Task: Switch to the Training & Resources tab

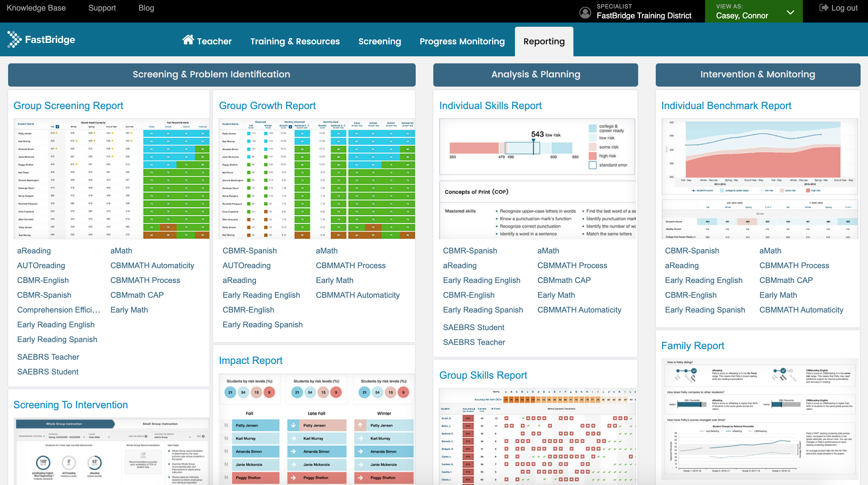Action: coord(295,42)
